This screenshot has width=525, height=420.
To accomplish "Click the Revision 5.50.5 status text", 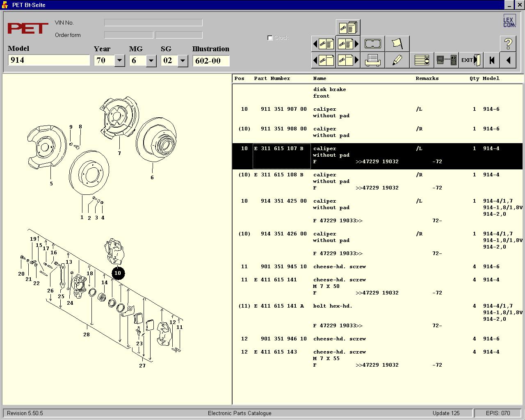I will tap(25, 413).
